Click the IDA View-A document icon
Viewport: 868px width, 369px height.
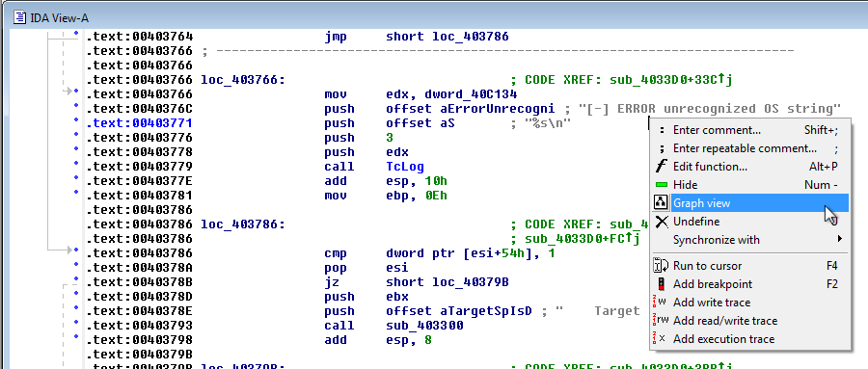[x=20, y=17]
